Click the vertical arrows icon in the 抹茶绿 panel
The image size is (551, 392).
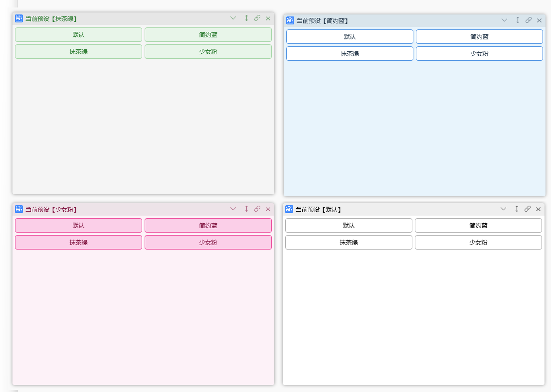point(246,18)
